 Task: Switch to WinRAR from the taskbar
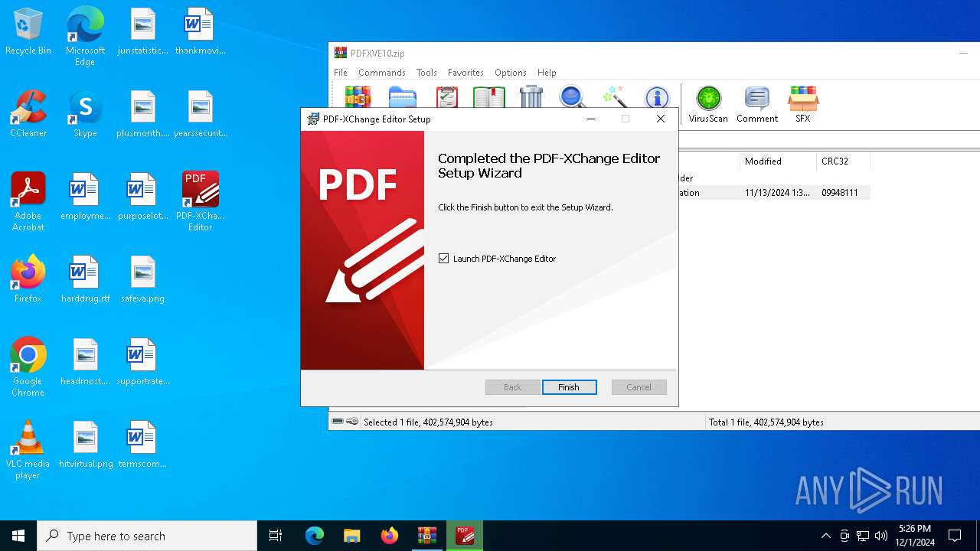pyautogui.click(x=426, y=536)
